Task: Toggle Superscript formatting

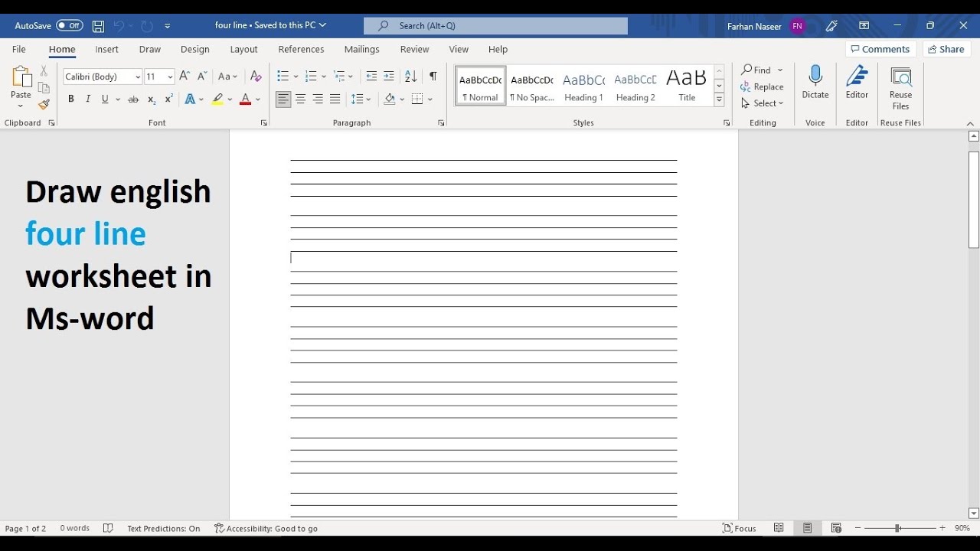Action: (168, 99)
